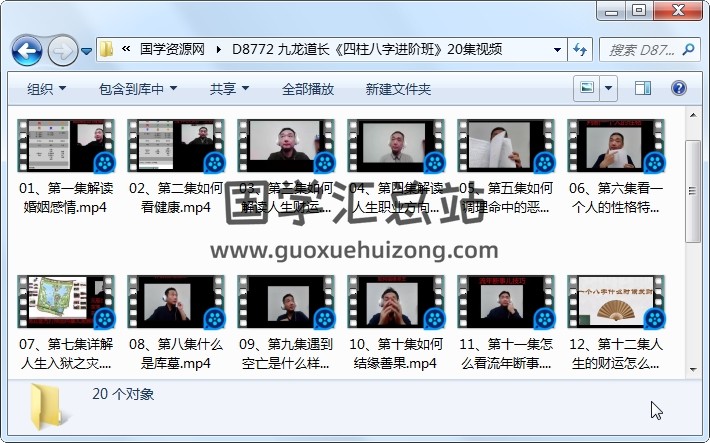Click the refresh button beside address bar
The width and height of the screenshot is (710, 443).
(580, 49)
